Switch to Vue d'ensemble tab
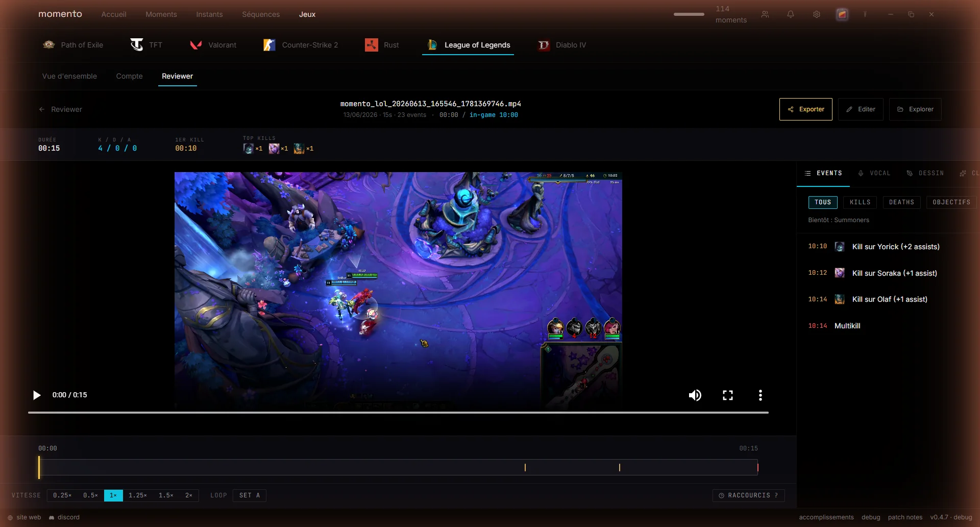 (x=69, y=76)
